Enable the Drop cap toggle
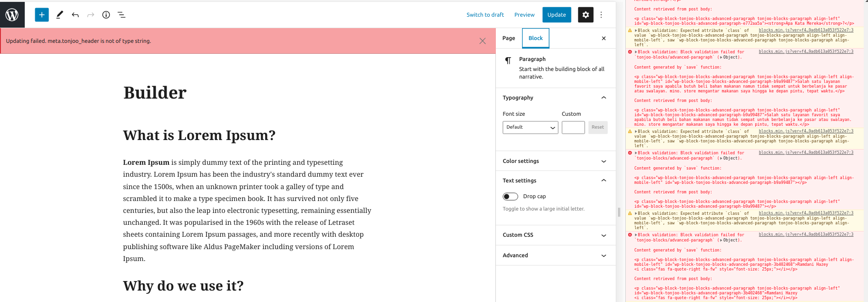Viewport: 868px width, 302px height. (x=510, y=196)
